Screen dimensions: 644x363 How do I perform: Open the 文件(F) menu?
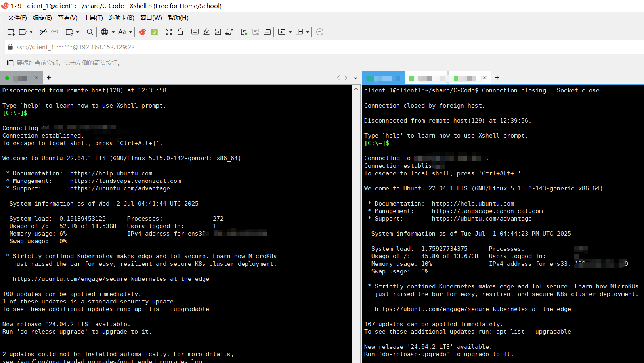[17, 18]
